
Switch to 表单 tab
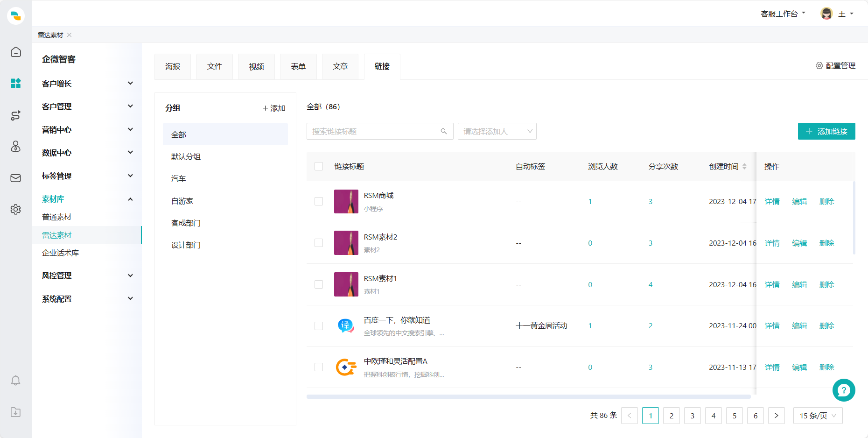(298, 67)
